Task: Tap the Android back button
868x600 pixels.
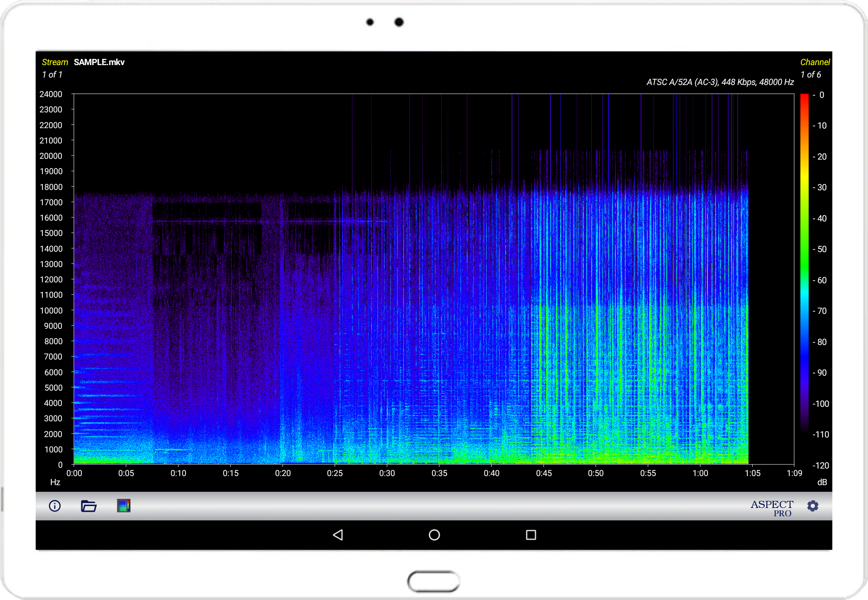Action: tap(338, 535)
